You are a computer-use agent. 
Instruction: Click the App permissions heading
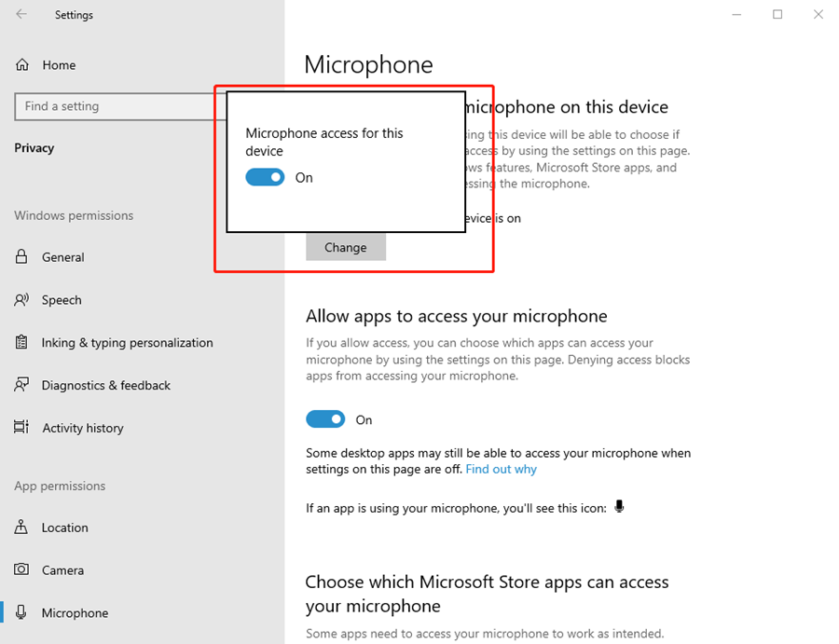point(60,486)
